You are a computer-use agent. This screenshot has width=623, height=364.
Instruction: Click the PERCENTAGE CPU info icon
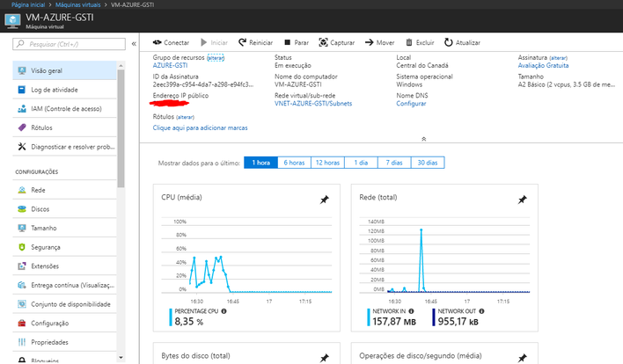point(224,311)
